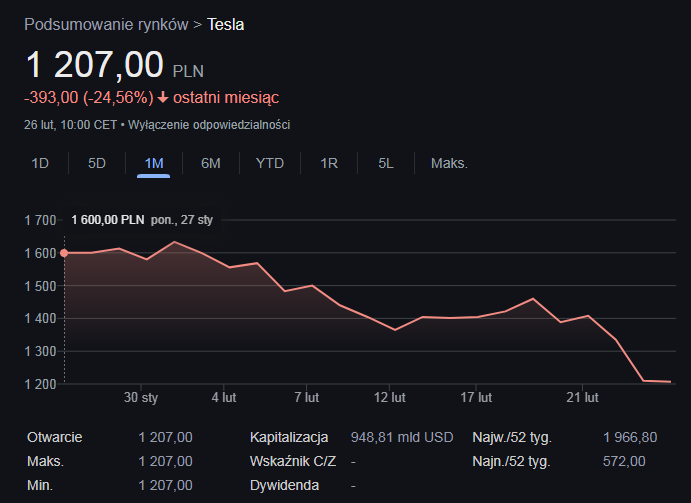Viewport: 691px width, 503px height.
Task: Click the Najw./52 tyg. high value 1 966,80
Action: (630, 437)
